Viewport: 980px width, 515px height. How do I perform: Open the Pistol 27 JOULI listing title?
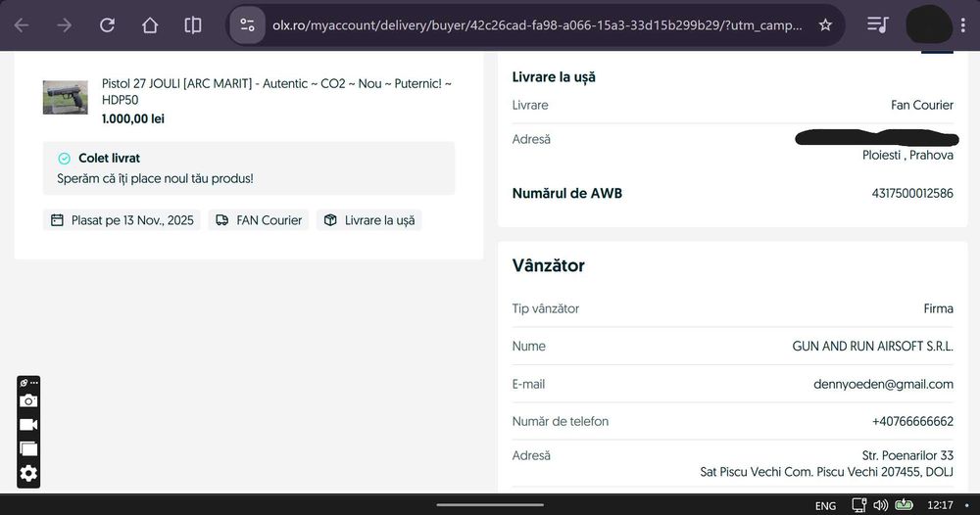click(x=276, y=92)
